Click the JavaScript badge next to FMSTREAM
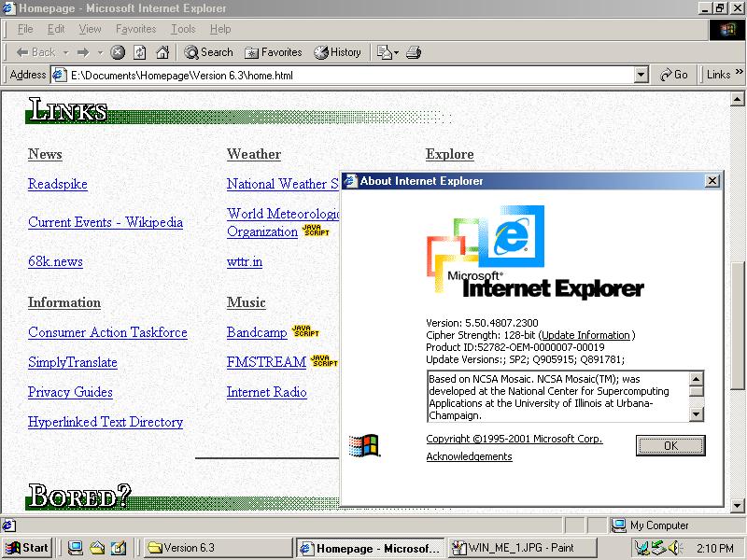Image resolution: width=747 pixels, height=560 pixels. coord(324,361)
